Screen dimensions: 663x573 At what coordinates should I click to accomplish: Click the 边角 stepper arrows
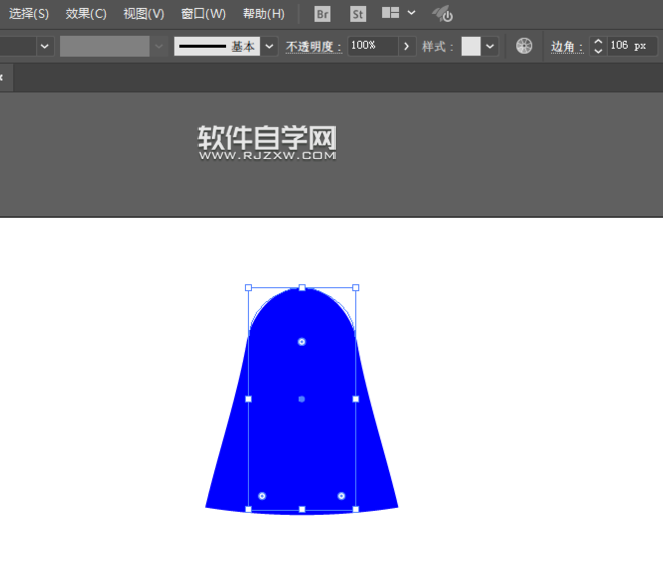(x=598, y=46)
